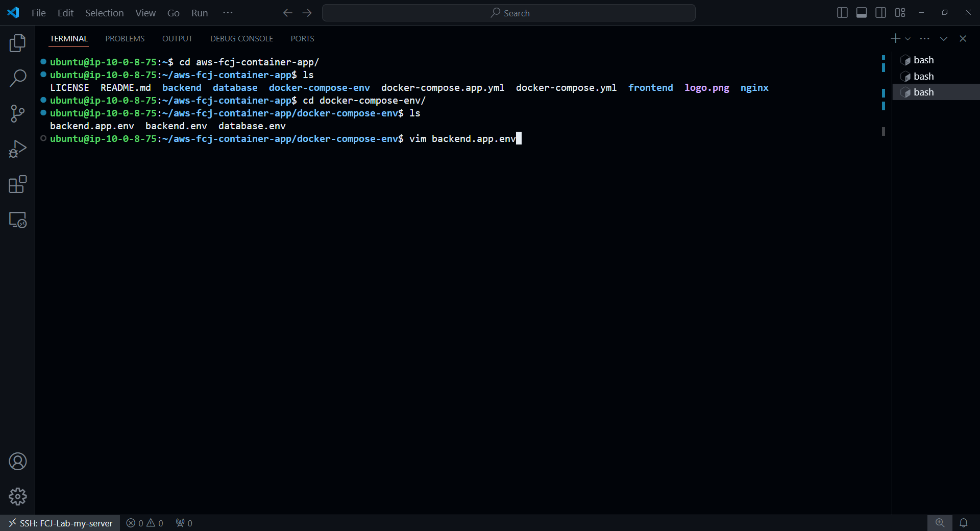Close the terminal panel
The image size is (980, 531).
point(963,38)
